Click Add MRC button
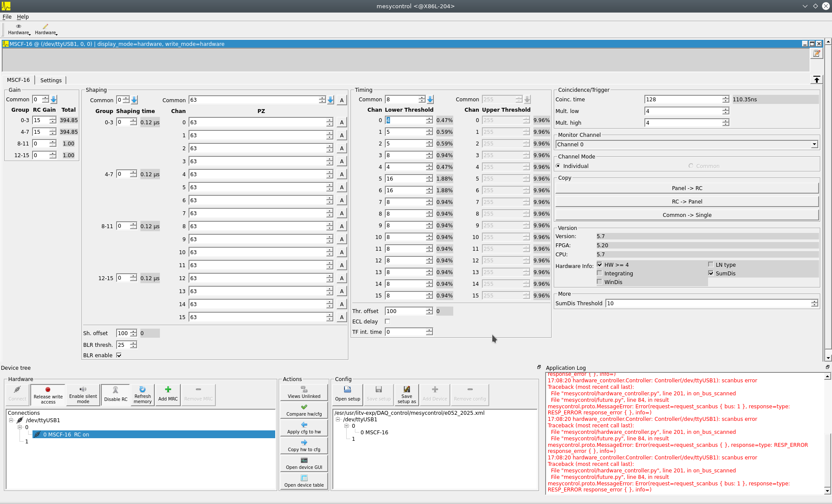The height and width of the screenshot is (504, 832). point(168,395)
